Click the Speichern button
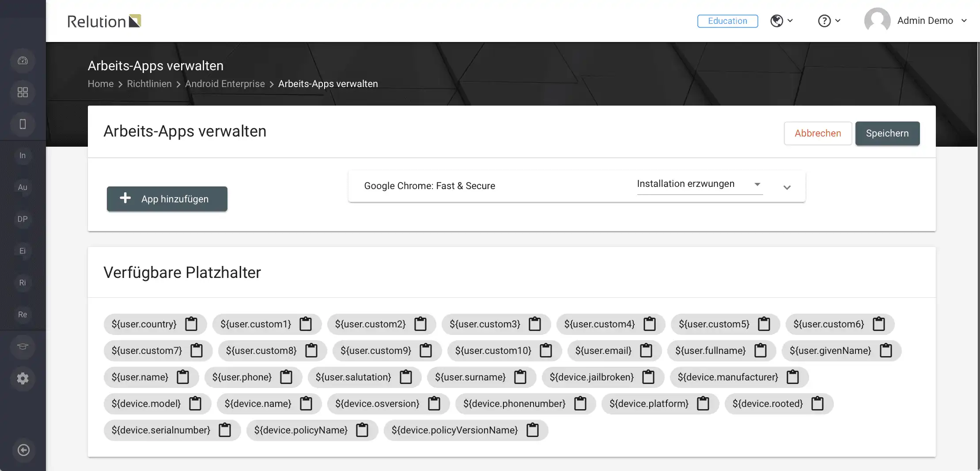This screenshot has width=980, height=471. pos(887,133)
